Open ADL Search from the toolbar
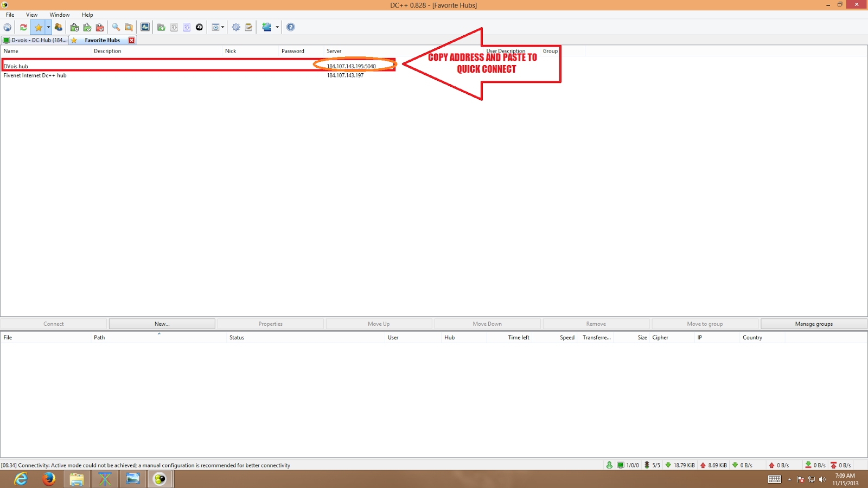Screen dimensions: 868x488 point(129,27)
